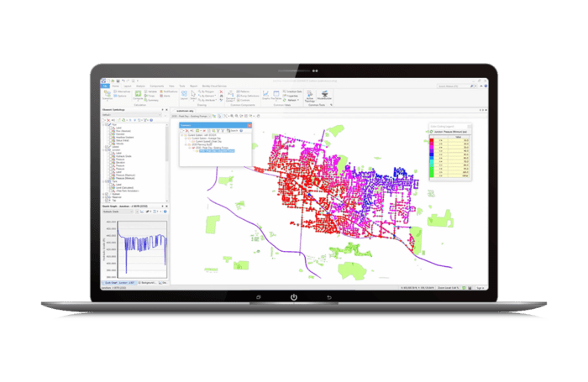Open the File tab
Viewport: 588px width, 382px height.
click(105, 86)
